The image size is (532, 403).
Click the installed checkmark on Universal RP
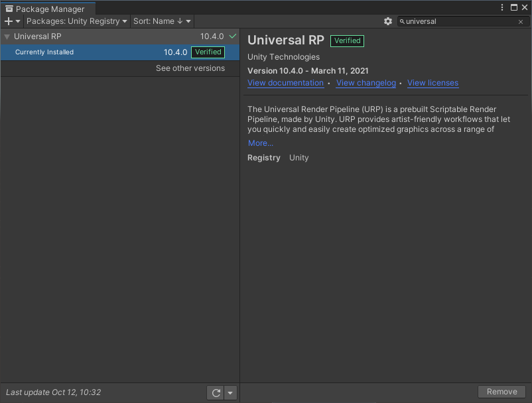(233, 36)
